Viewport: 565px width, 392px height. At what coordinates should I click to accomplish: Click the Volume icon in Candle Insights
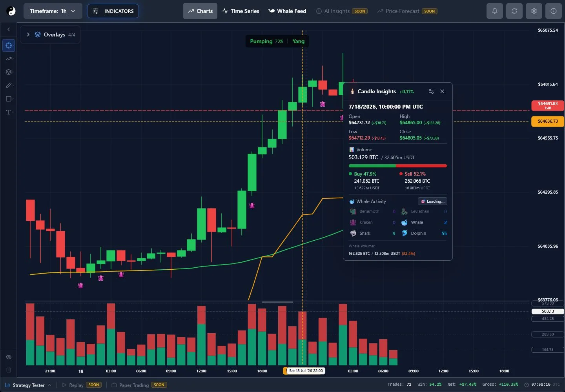coord(352,150)
